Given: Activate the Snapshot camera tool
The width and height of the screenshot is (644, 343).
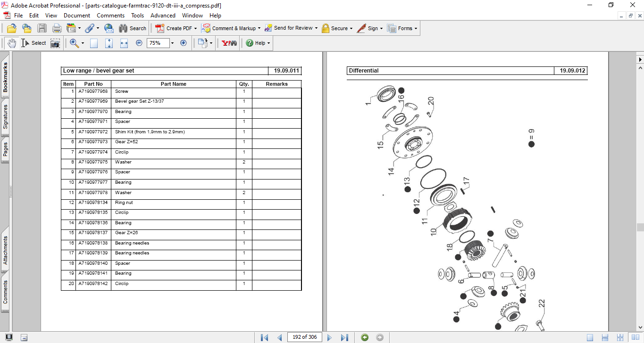Looking at the screenshot, I should [x=55, y=43].
